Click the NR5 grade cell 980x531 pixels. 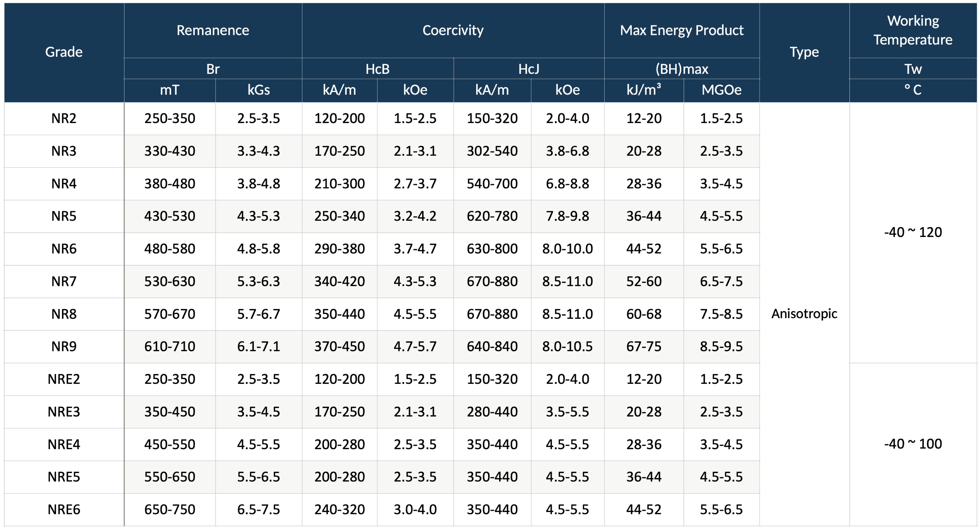[x=64, y=216]
